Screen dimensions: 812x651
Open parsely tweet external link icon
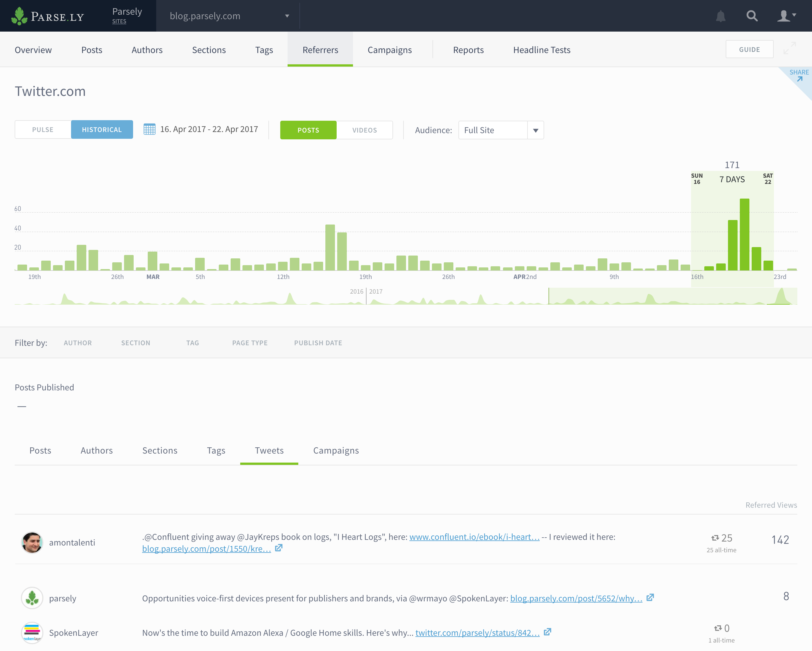pyautogui.click(x=650, y=597)
